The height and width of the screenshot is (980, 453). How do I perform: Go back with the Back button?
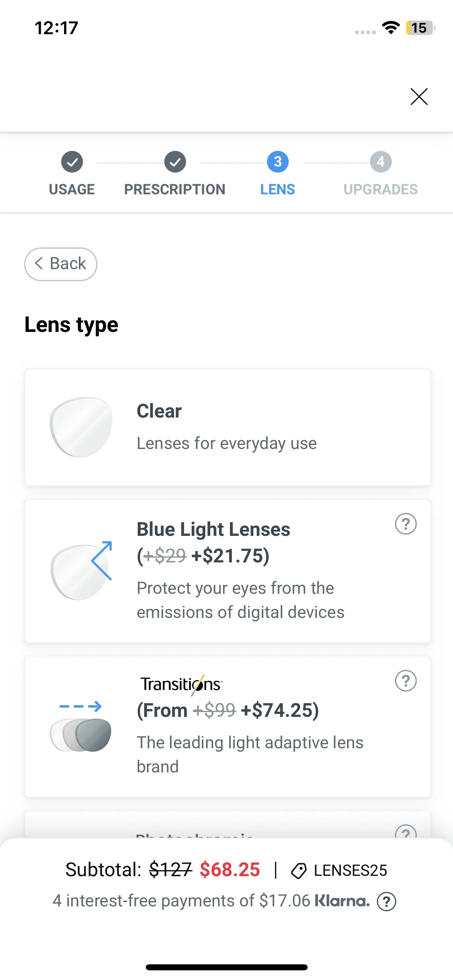[61, 264]
